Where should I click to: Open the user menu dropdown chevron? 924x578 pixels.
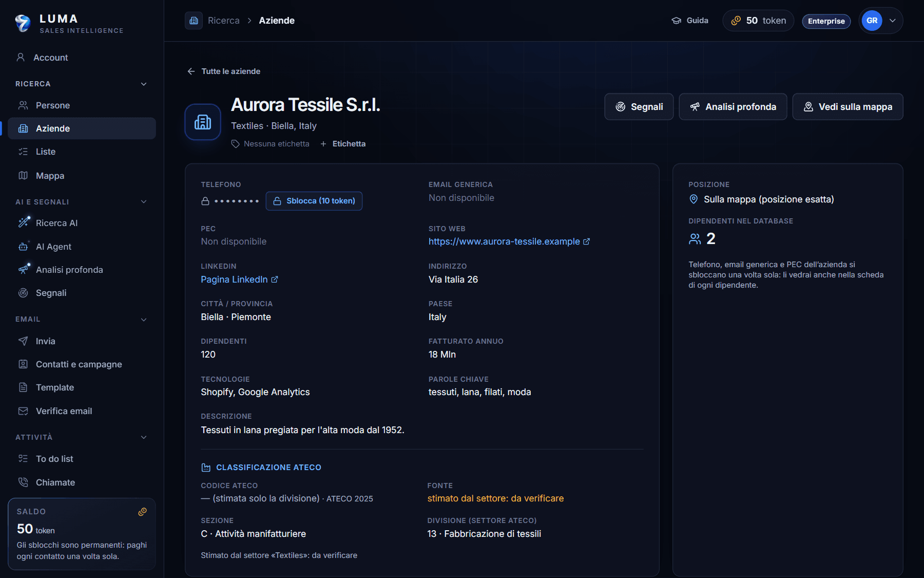click(893, 21)
